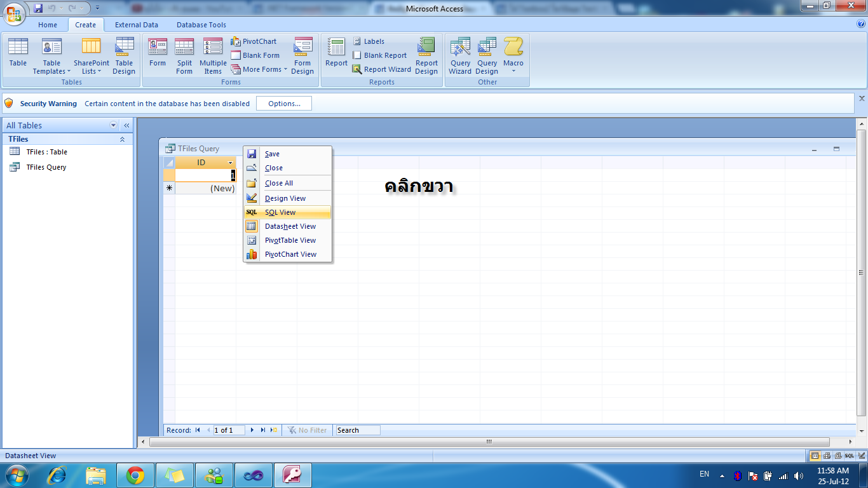
Task: Click Labels in Reports group
Action: (368, 41)
